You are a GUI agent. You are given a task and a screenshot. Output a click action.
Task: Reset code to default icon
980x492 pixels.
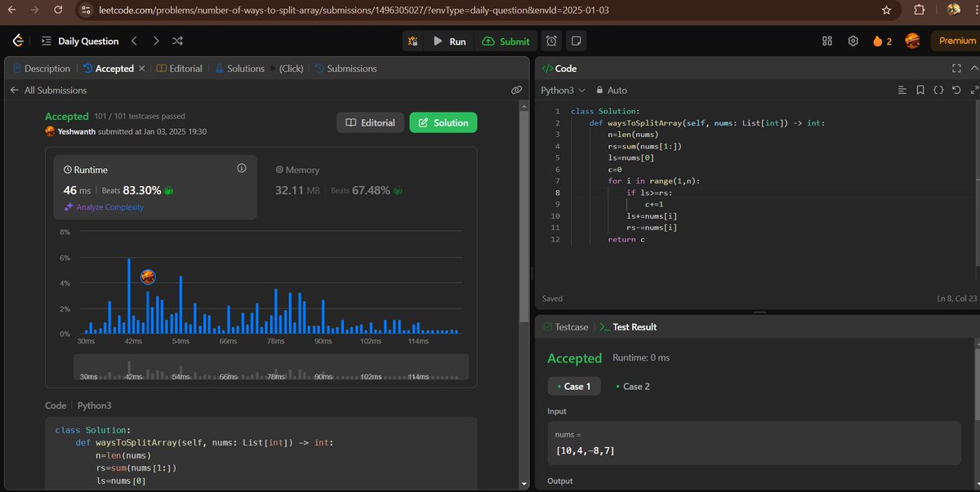956,90
